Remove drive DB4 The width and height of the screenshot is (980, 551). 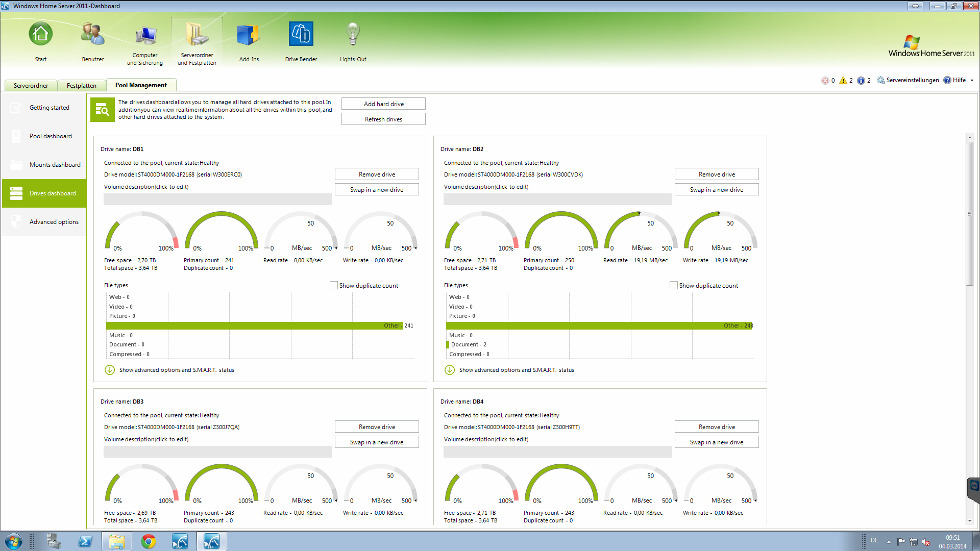pos(717,427)
